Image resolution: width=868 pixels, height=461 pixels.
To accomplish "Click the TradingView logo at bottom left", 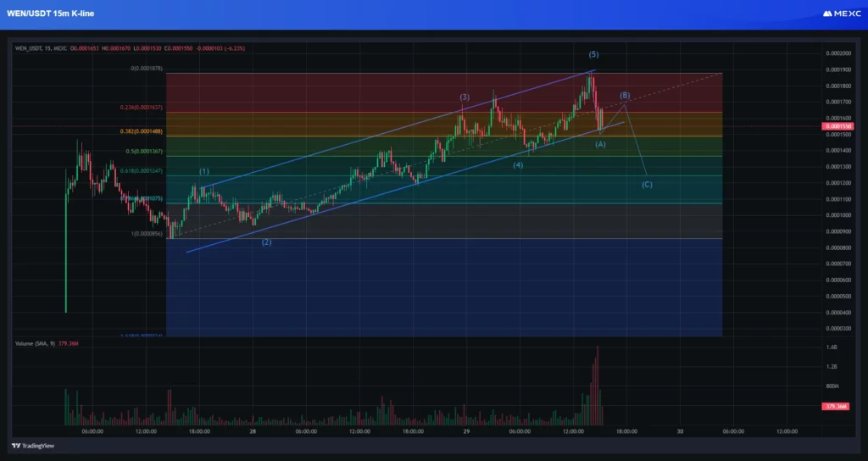I will 33,446.
